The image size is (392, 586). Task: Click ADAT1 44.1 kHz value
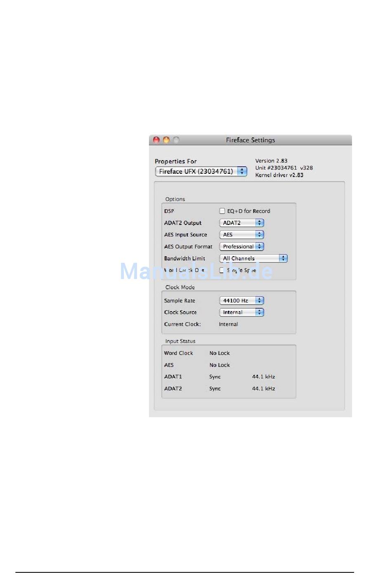pyautogui.click(x=263, y=376)
